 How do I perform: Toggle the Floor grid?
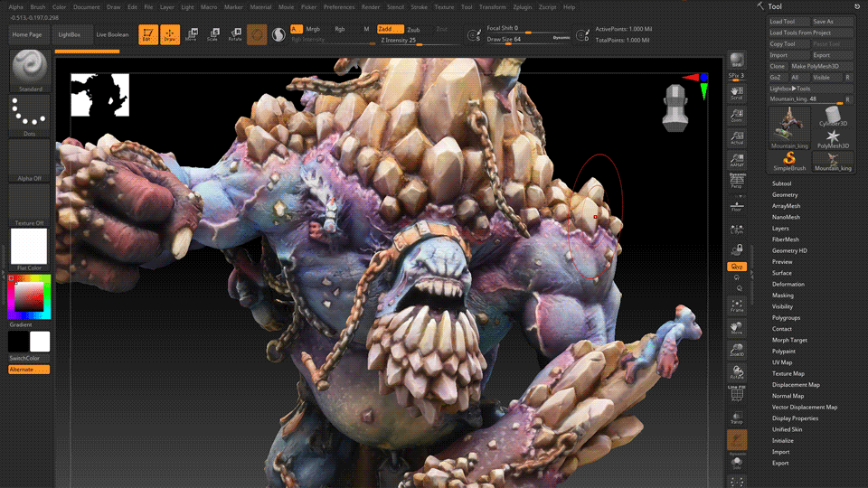(x=736, y=206)
